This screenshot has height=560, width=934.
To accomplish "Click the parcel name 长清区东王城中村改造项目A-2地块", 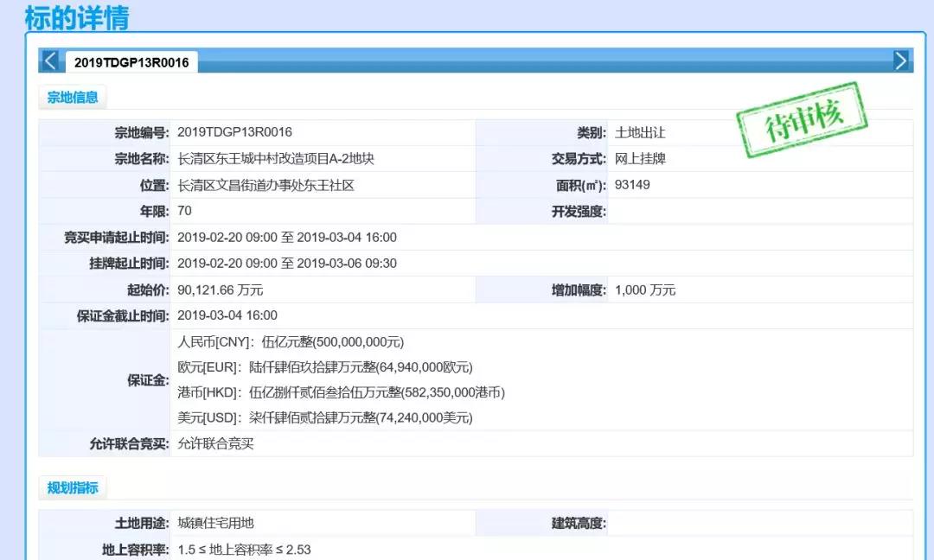I will click(x=276, y=159).
